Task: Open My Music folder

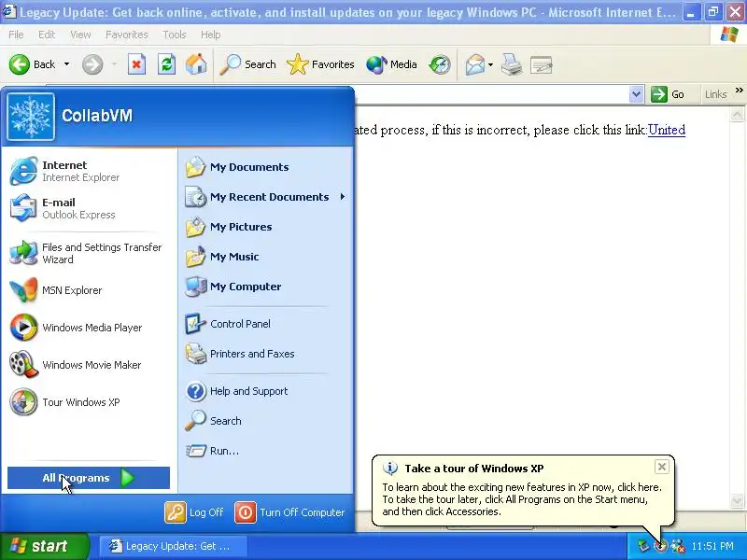Action: pyautogui.click(x=265, y=257)
